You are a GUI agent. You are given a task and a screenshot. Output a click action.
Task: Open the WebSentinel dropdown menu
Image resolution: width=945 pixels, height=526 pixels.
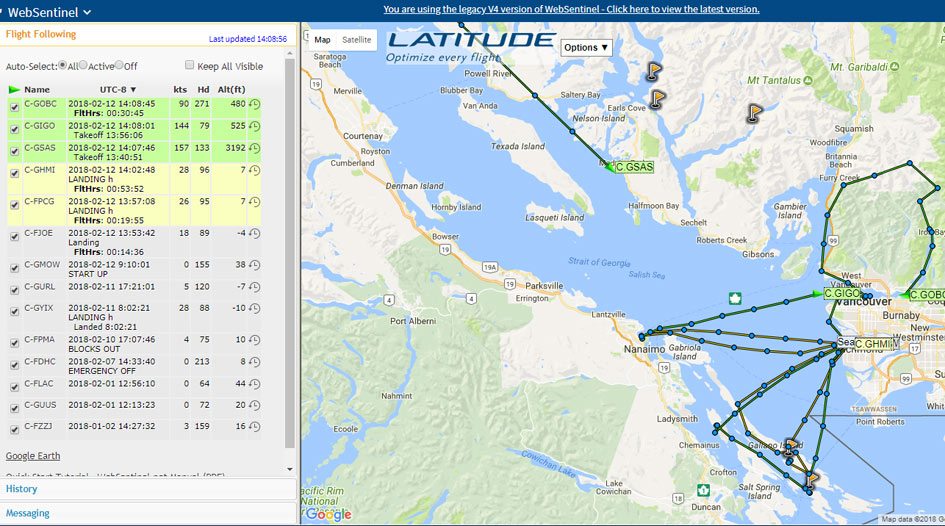48,12
